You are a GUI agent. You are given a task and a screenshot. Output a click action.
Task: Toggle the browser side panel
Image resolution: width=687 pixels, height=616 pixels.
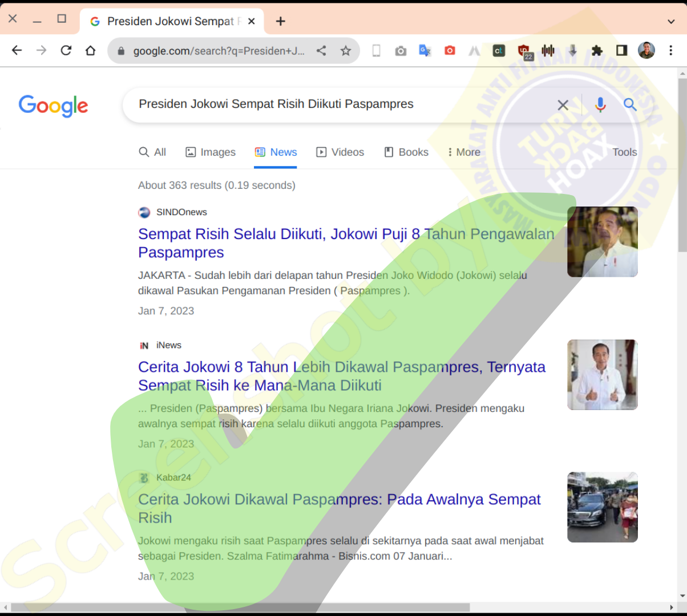[621, 51]
